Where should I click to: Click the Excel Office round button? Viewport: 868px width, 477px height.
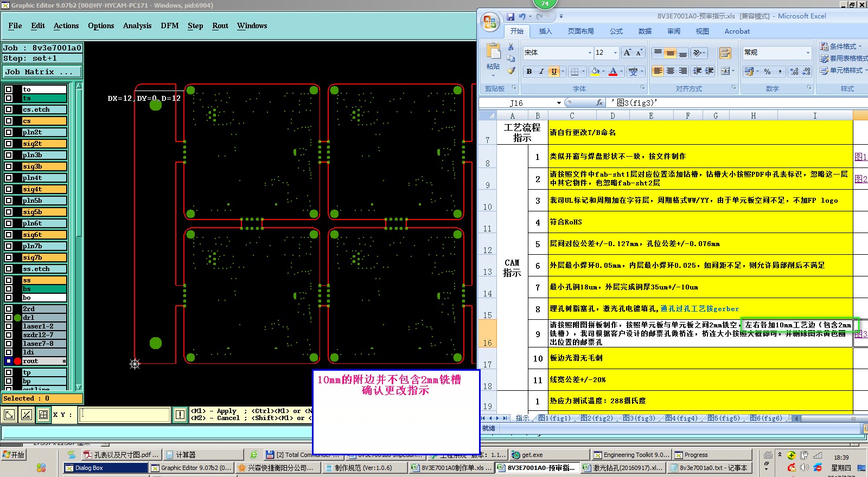(x=490, y=22)
